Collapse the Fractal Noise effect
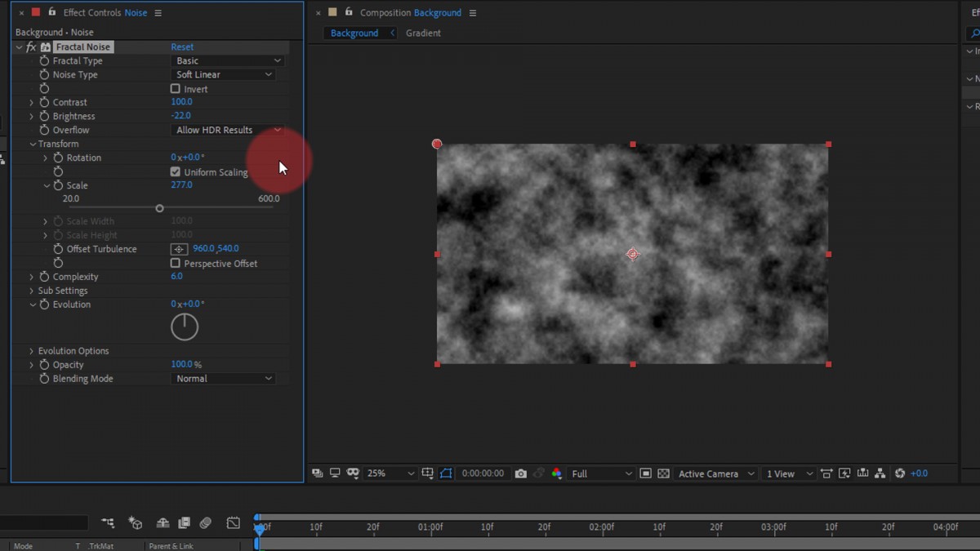Viewport: 980px width, 551px height. (19, 47)
